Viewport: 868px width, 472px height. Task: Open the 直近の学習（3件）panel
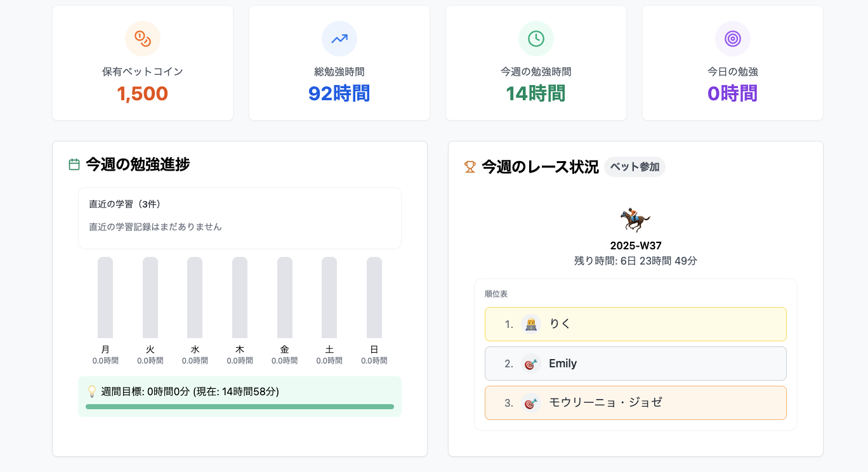coord(240,216)
